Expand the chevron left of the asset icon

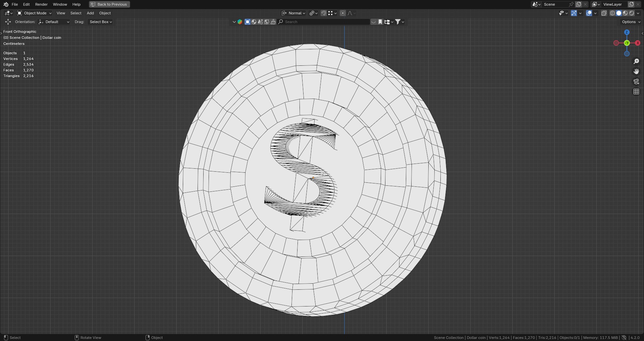(234, 22)
